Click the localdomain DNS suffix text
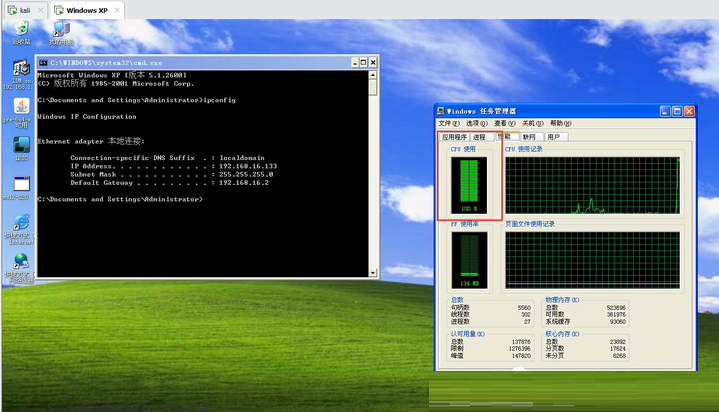The height and width of the screenshot is (412, 719). pos(242,158)
